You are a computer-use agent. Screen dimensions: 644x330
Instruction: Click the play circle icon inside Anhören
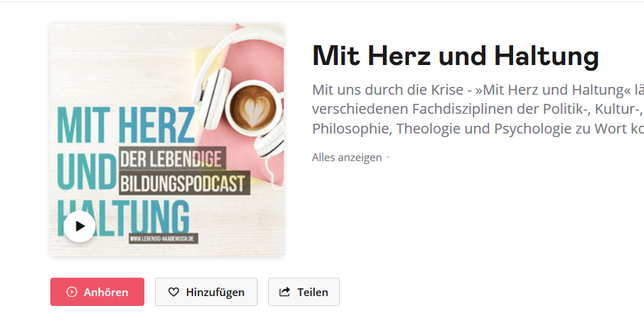pos(72,292)
